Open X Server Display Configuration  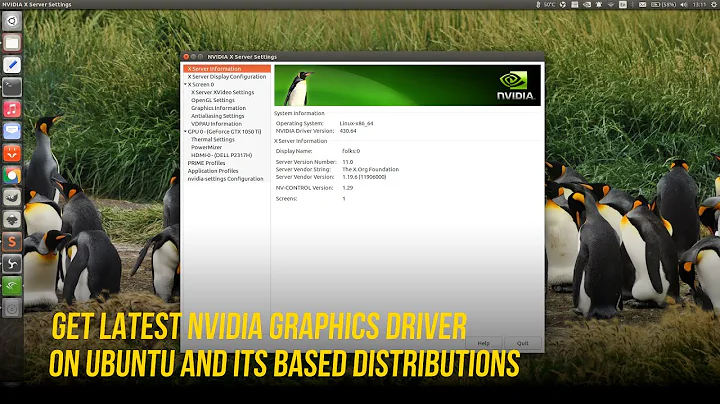(227, 77)
